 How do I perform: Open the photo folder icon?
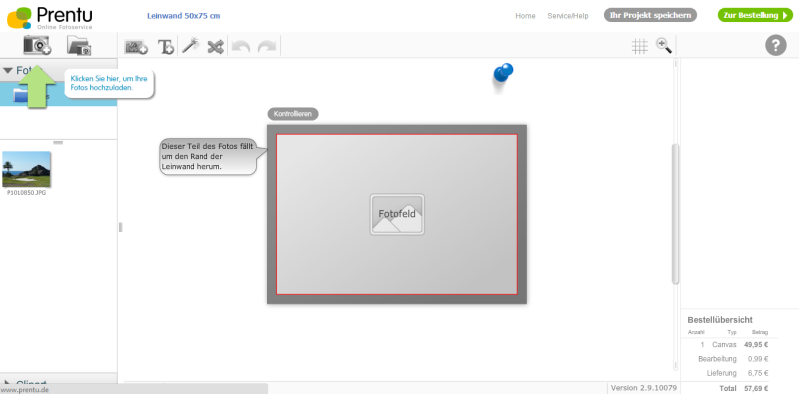[79, 45]
